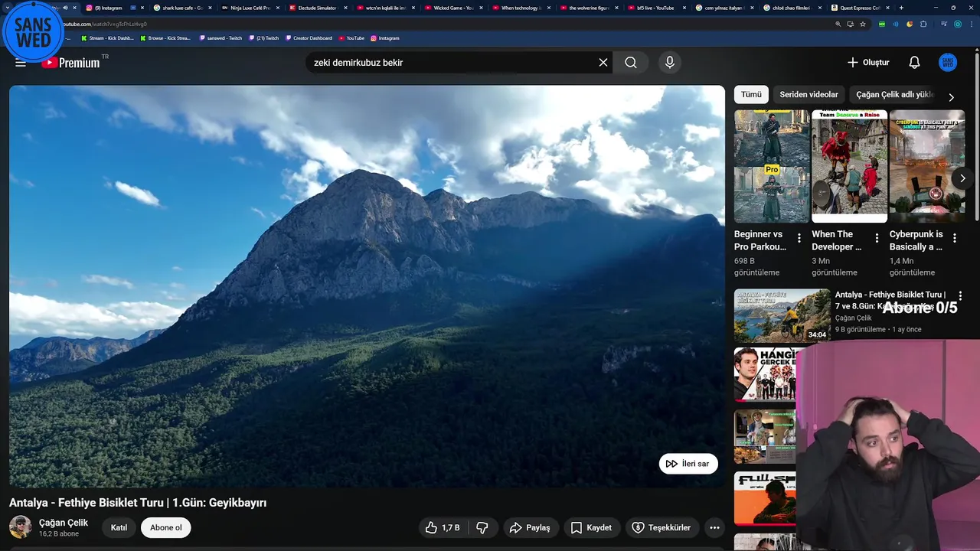Select the Çağan Çelik adlı yükleyen chip
The width and height of the screenshot is (980, 551).
(895, 94)
